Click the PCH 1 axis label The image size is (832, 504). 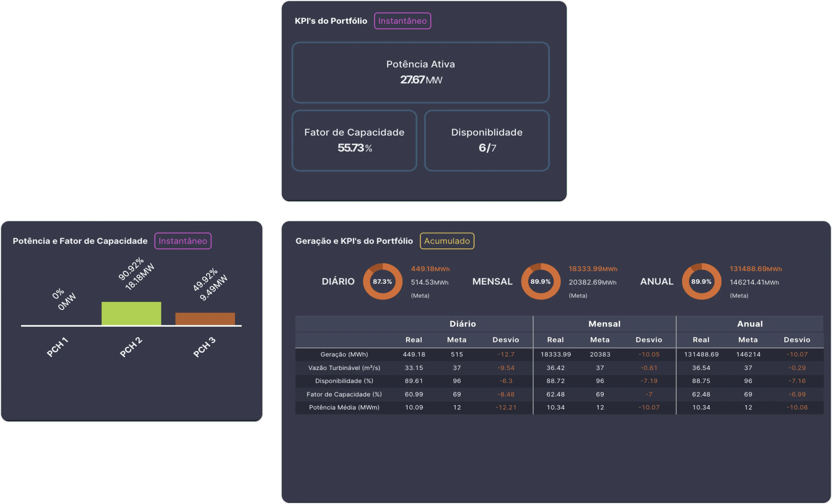(58, 347)
